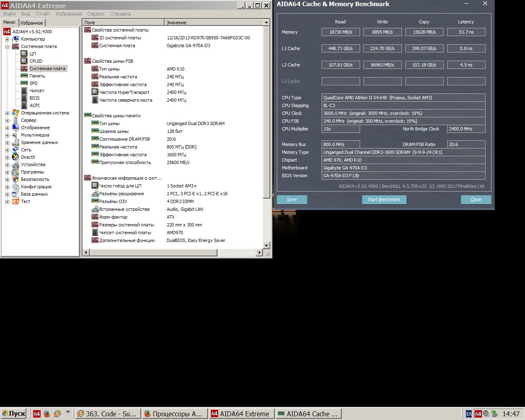Expand the Компьютер tree node
The image size is (525, 420).
click(7, 39)
